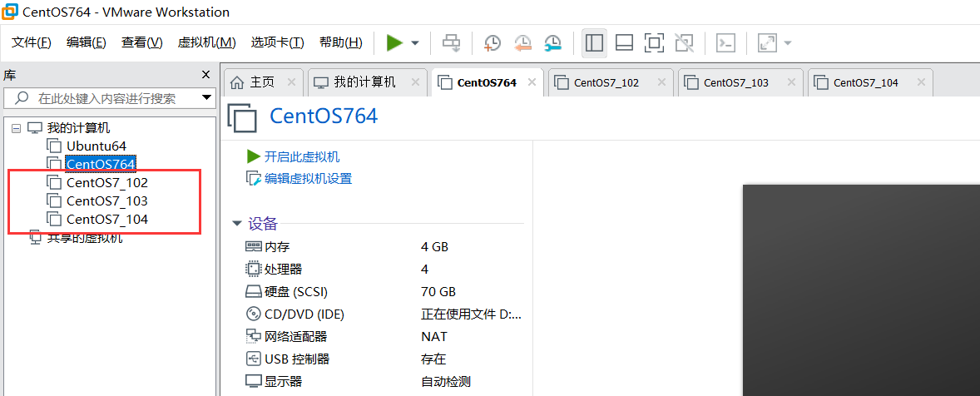This screenshot has width=980, height=396.
Task: Close the 我的计算机 tab
Action: pyautogui.click(x=415, y=82)
